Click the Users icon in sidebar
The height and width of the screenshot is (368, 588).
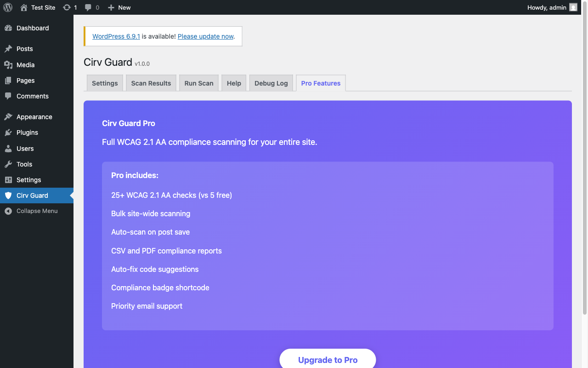pos(9,148)
